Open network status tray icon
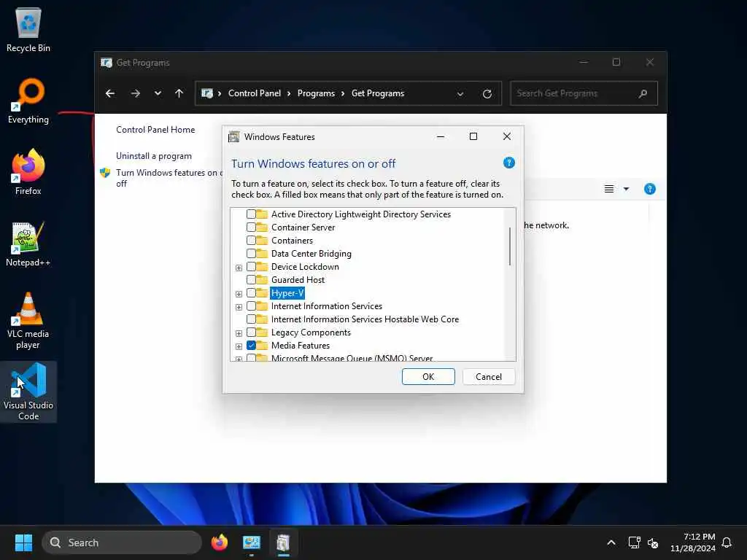This screenshot has width=747, height=560. click(x=634, y=542)
